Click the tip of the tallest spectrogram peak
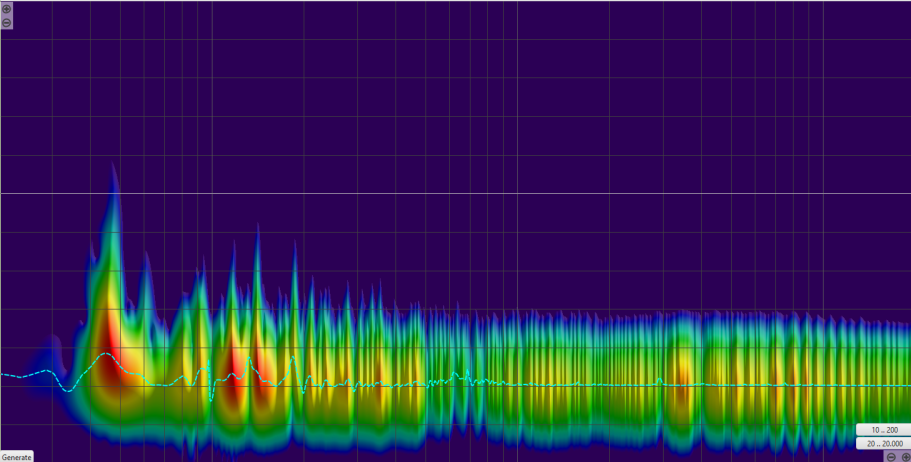 coord(114,166)
